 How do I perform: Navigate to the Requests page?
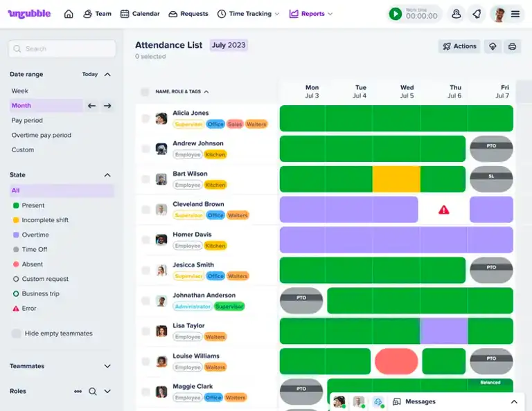click(x=188, y=14)
